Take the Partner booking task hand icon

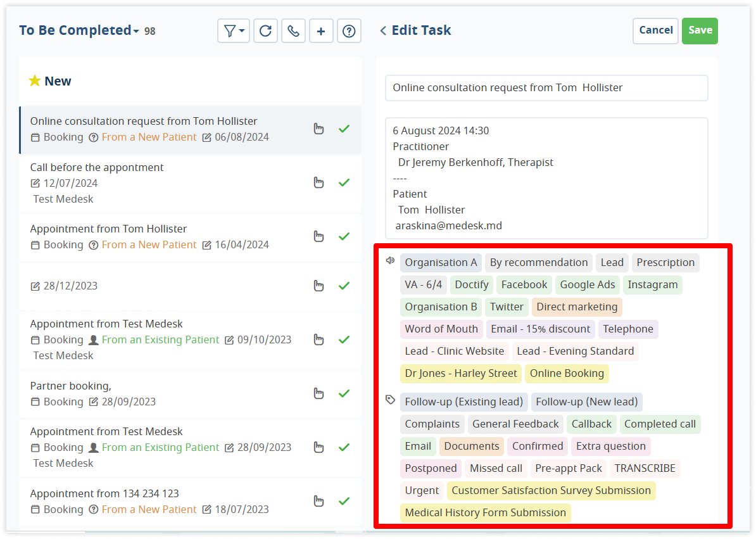pos(318,393)
